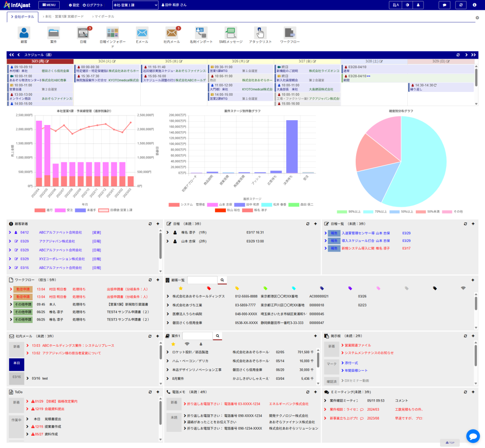Image resolution: width=485 pixels, height=448 pixels.
Task: Open the 名刺インポート icon
Action: pyautogui.click(x=201, y=33)
